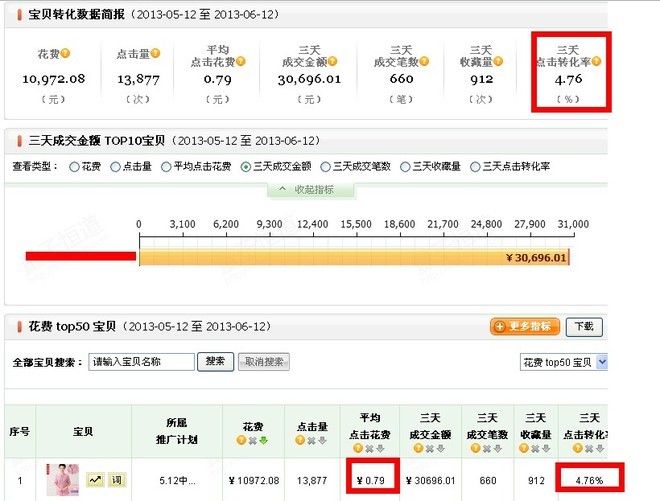
Task: Open help icon beside 三天成交金额 summary metric
Action: (333, 61)
